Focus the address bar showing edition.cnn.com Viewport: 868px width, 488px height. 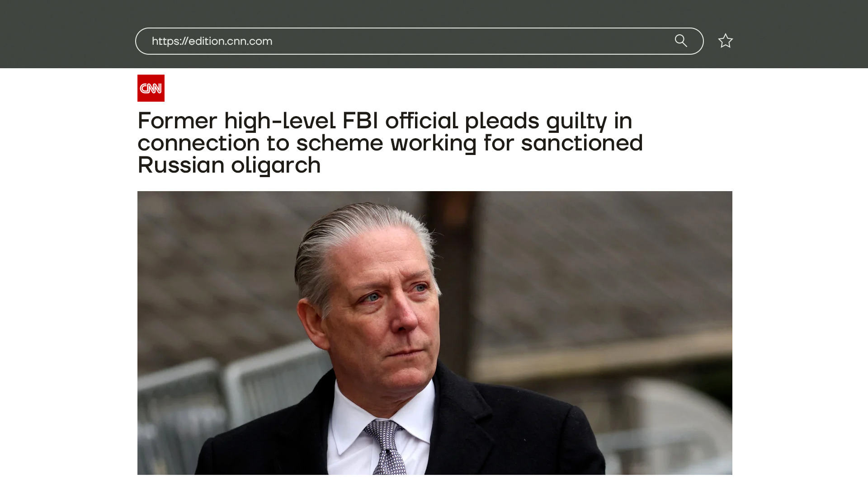pos(419,41)
